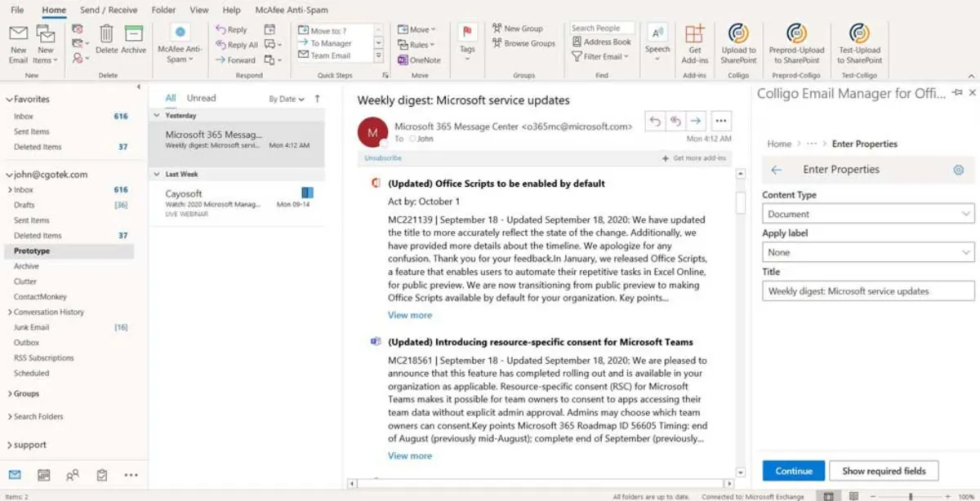Click Get Add-ins
This screenshot has height=501, width=980.
click(695, 44)
